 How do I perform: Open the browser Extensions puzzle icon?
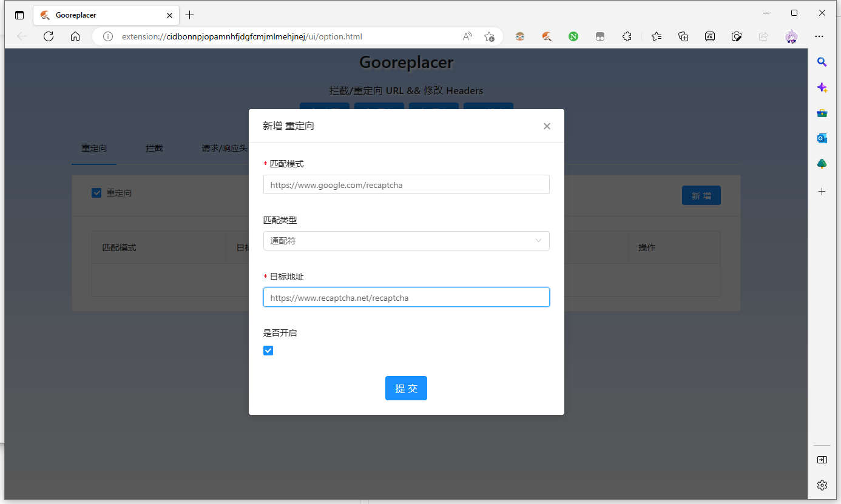click(x=627, y=36)
